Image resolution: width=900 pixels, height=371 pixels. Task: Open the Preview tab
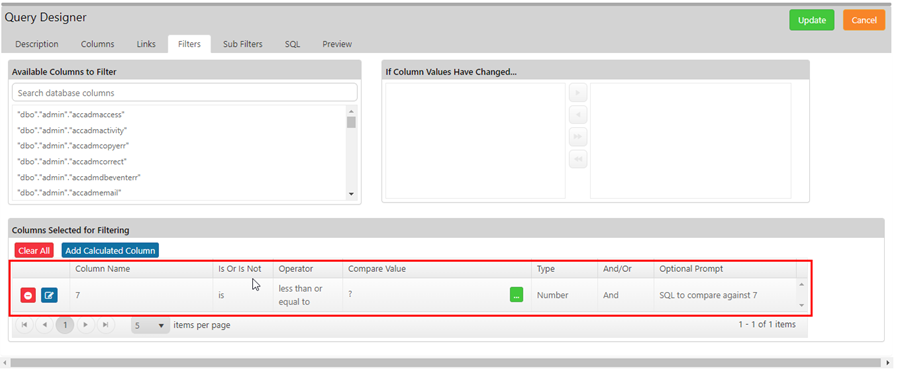click(x=337, y=44)
